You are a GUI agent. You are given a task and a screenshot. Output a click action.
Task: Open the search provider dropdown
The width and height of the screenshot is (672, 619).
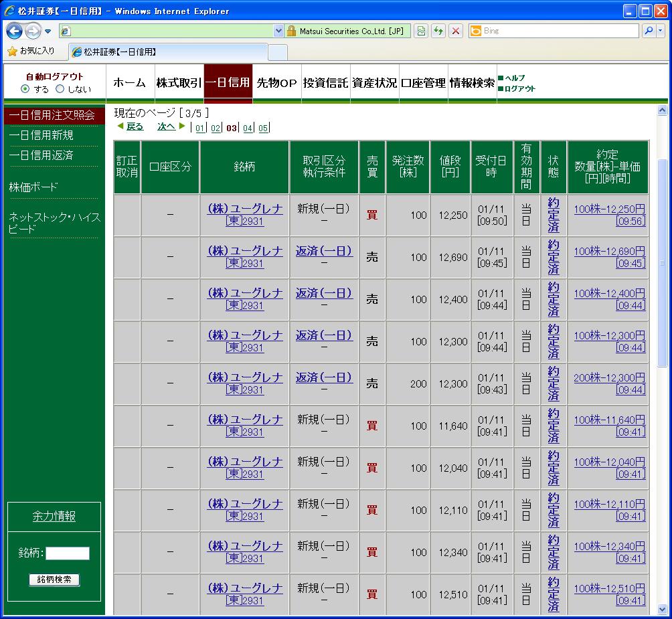(x=661, y=31)
